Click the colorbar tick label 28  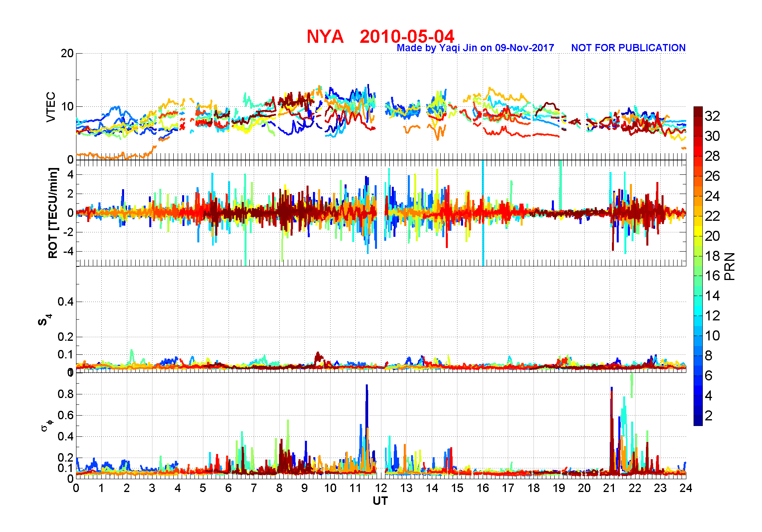click(x=712, y=156)
